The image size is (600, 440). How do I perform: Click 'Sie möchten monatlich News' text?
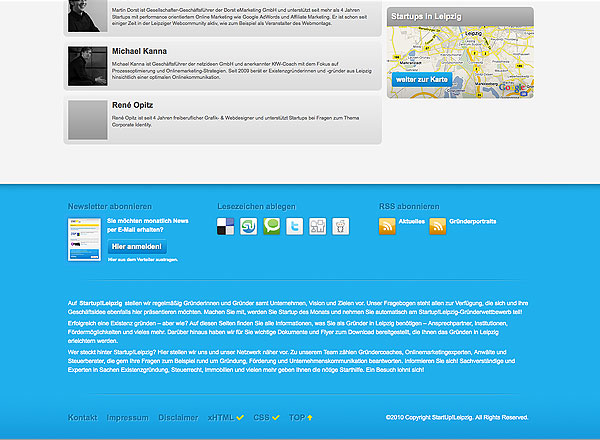tap(148, 221)
